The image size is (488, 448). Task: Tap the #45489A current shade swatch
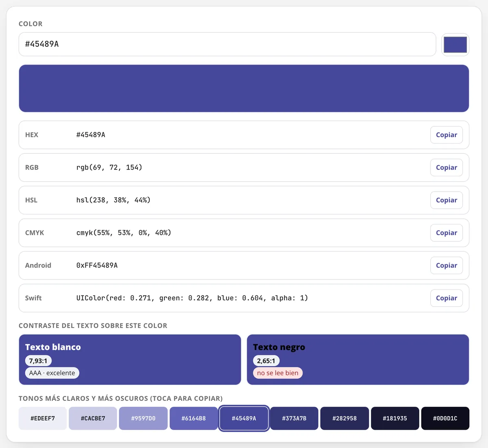coord(244,418)
